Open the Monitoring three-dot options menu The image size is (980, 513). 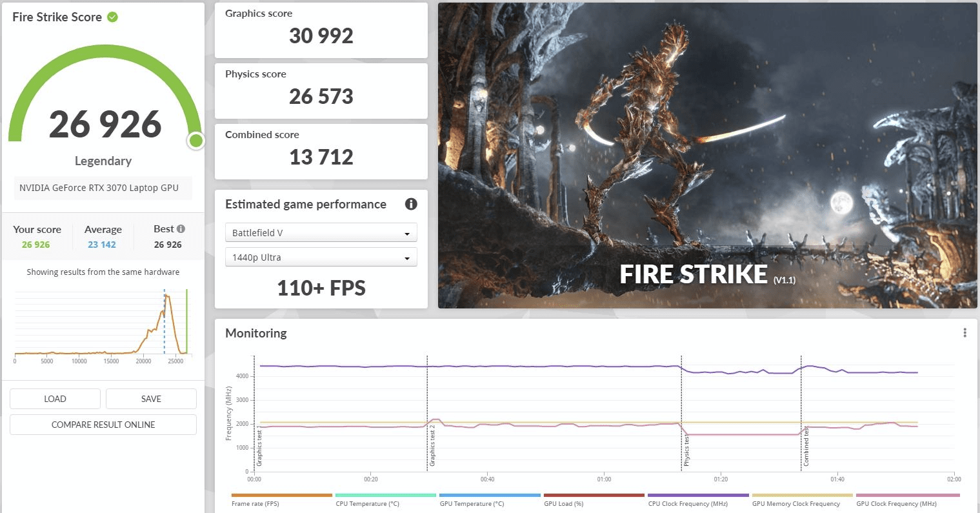965,333
